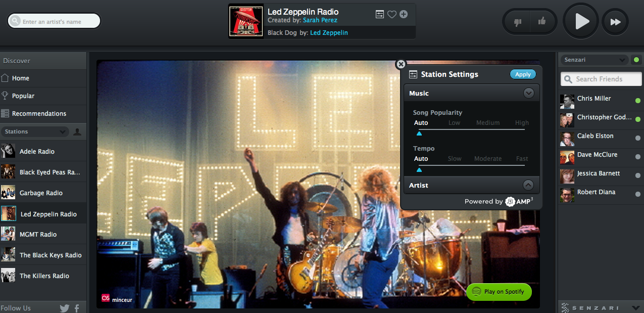Click the Adele Radio thumbnail

(8, 151)
